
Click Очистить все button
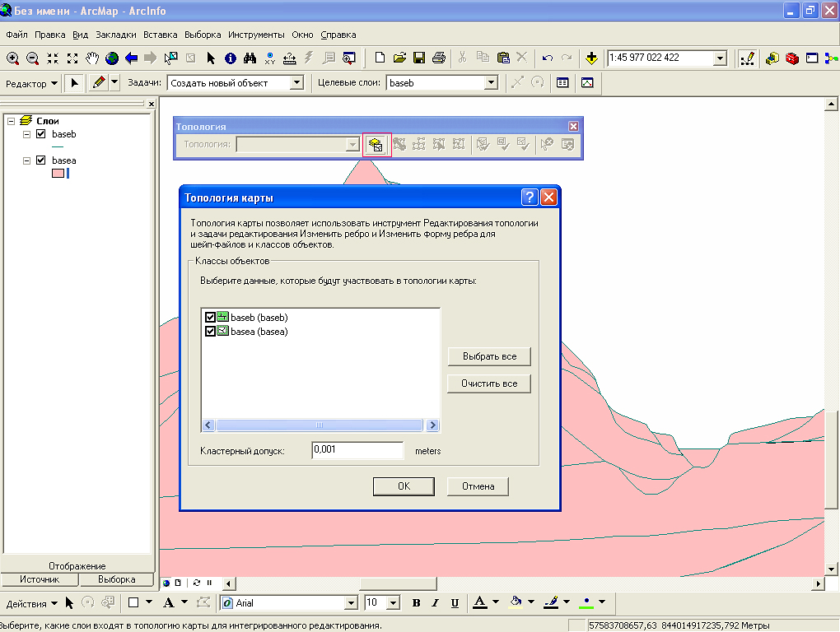click(489, 383)
